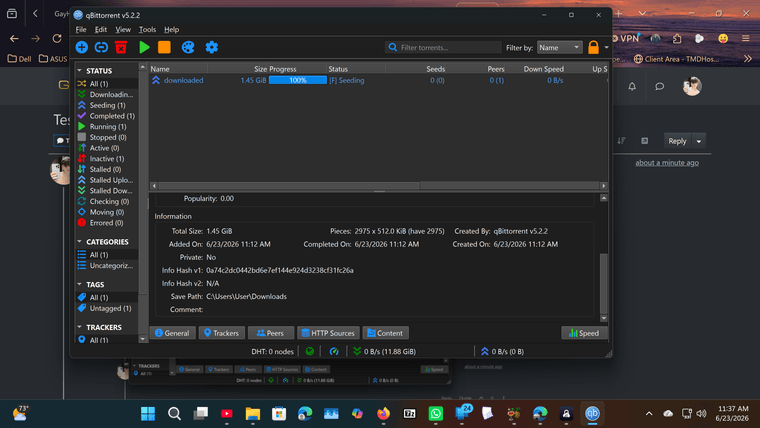Click the red Remove torrent icon
Screen dimensions: 760x428
tap(121, 47)
